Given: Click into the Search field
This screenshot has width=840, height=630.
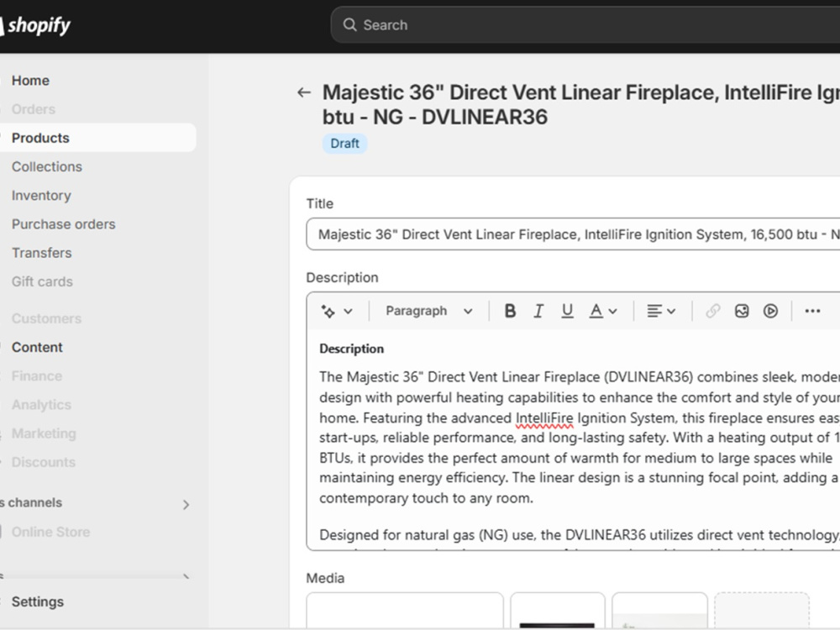Looking at the screenshot, I should (585, 24).
